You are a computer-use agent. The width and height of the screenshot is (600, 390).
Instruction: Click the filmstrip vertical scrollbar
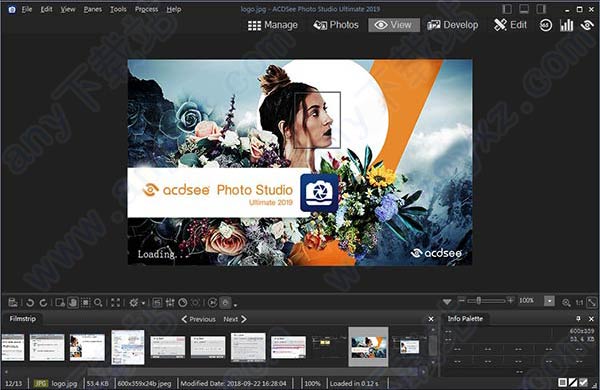[x=432, y=346]
